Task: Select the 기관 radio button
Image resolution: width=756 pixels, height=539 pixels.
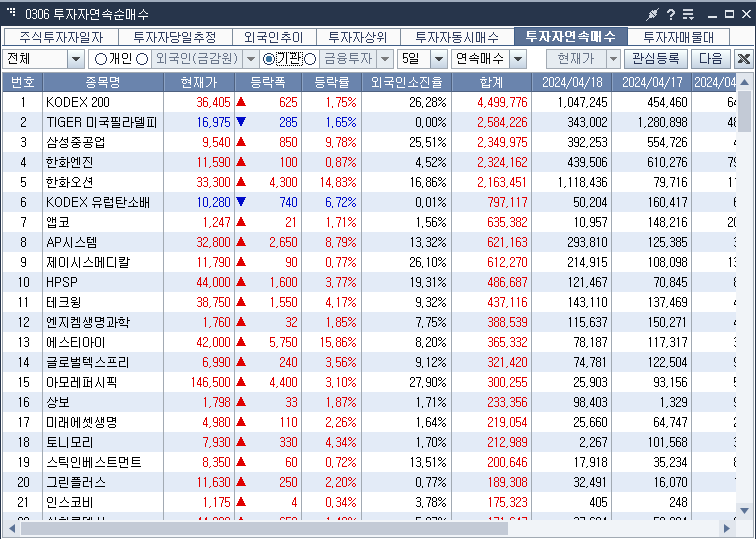Action: [269, 59]
